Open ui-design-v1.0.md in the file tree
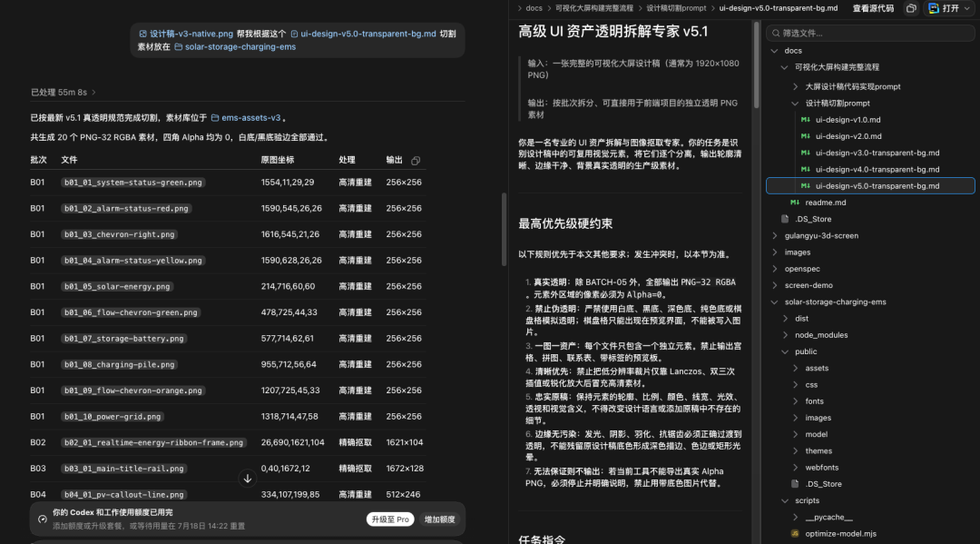Image resolution: width=980 pixels, height=544 pixels. 848,120
